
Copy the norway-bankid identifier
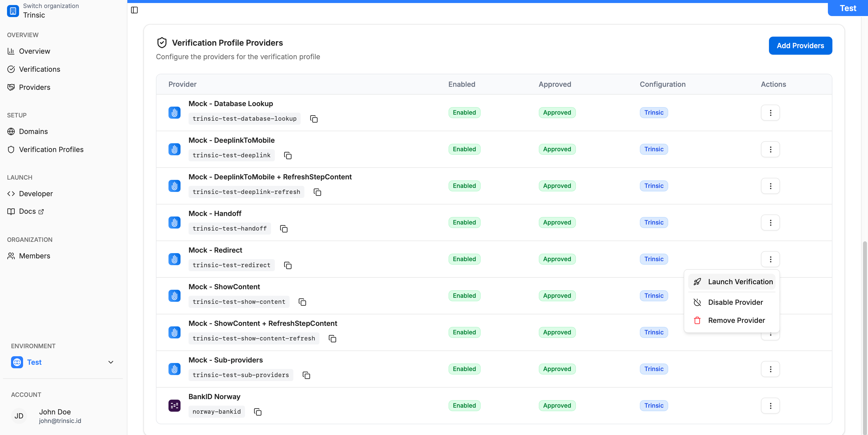[257, 412]
